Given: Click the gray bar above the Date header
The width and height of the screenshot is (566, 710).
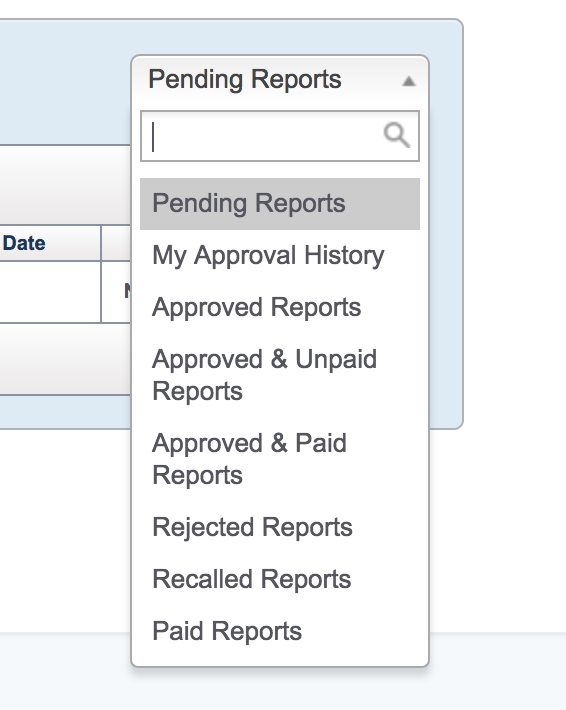Looking at the screenshot, I should (65, 185).
